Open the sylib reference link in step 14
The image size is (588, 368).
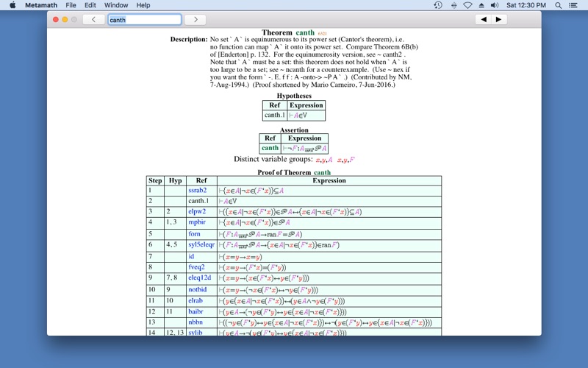pos(196,333)
